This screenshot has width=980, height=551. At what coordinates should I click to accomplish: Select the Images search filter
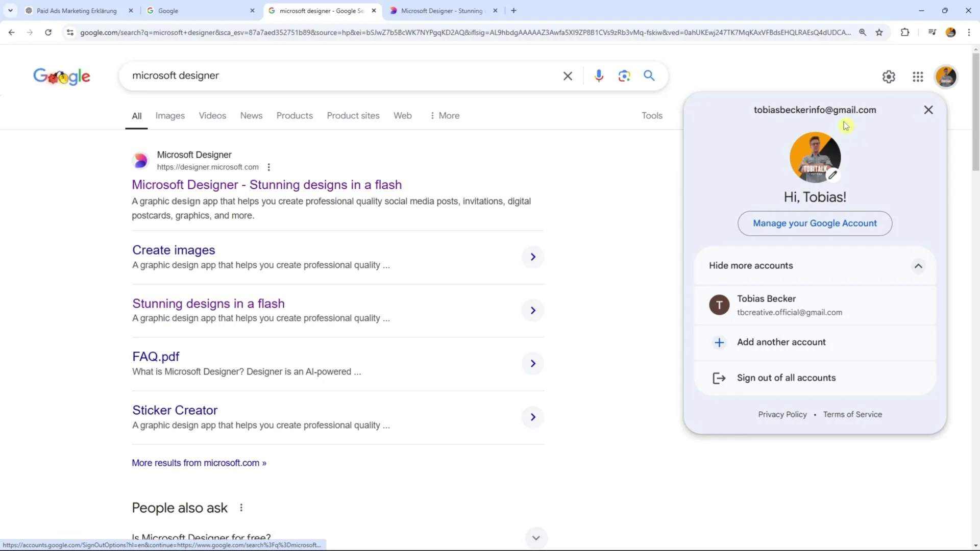click(170, 116)
